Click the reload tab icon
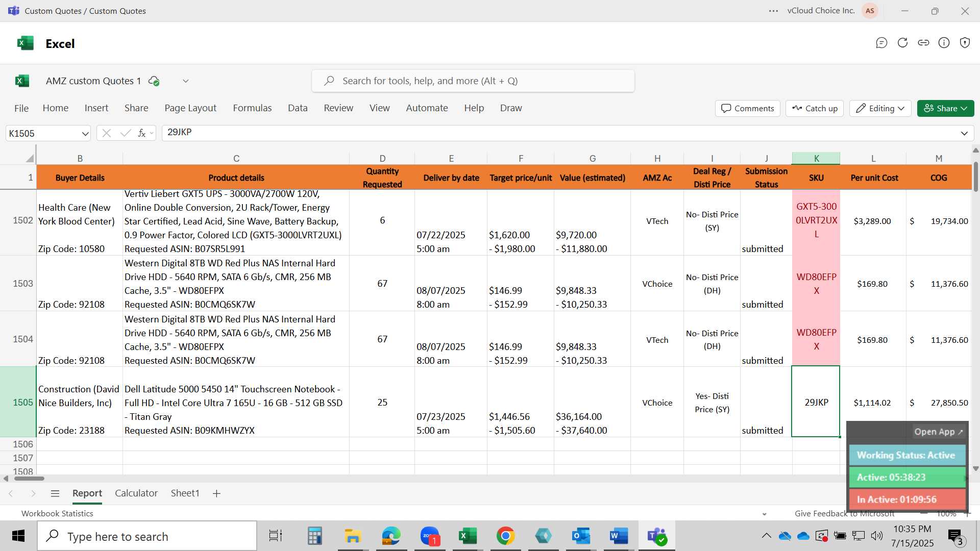 click(x=902, y=43)
